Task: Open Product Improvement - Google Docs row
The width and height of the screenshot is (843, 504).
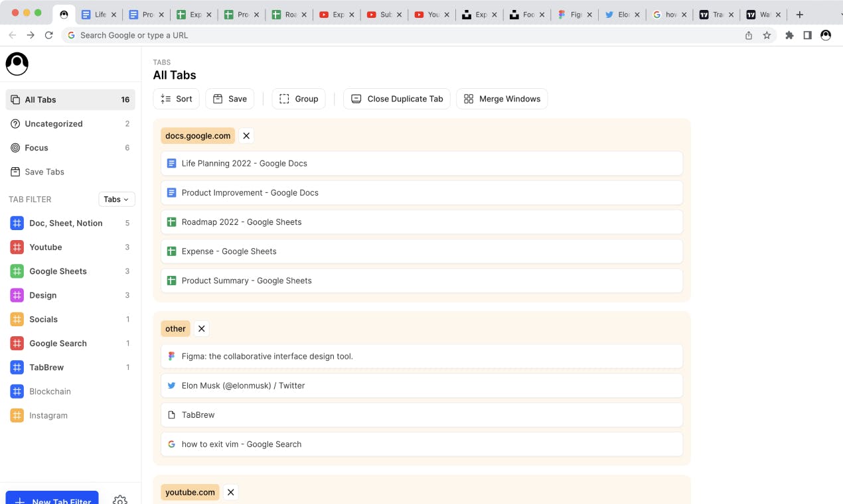Action: (421, 193)
